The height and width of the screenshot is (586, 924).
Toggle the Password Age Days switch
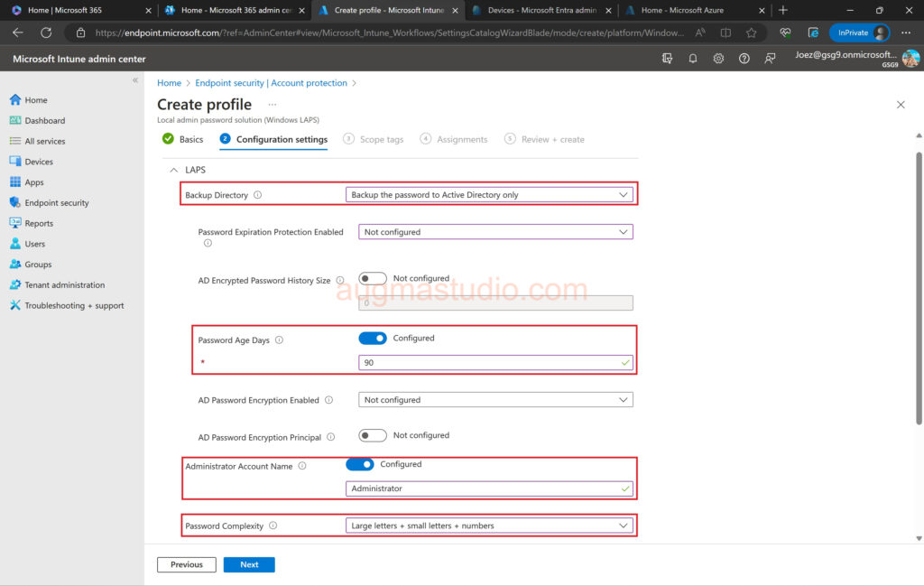click(x=373, y=339)
